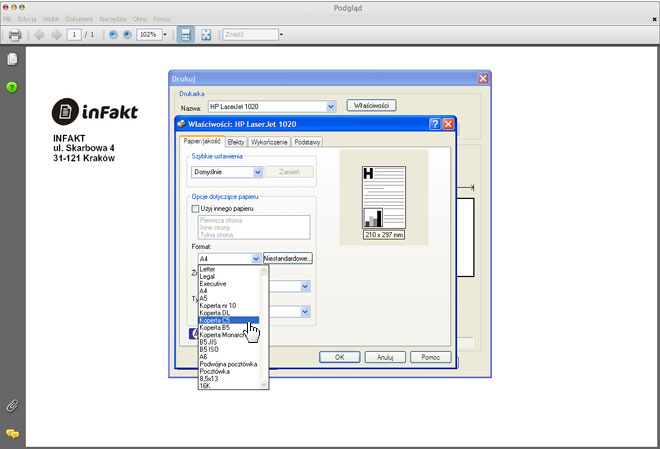Zoom in with the plus icon
Screen dimensions: 660x449
(127, 35)
